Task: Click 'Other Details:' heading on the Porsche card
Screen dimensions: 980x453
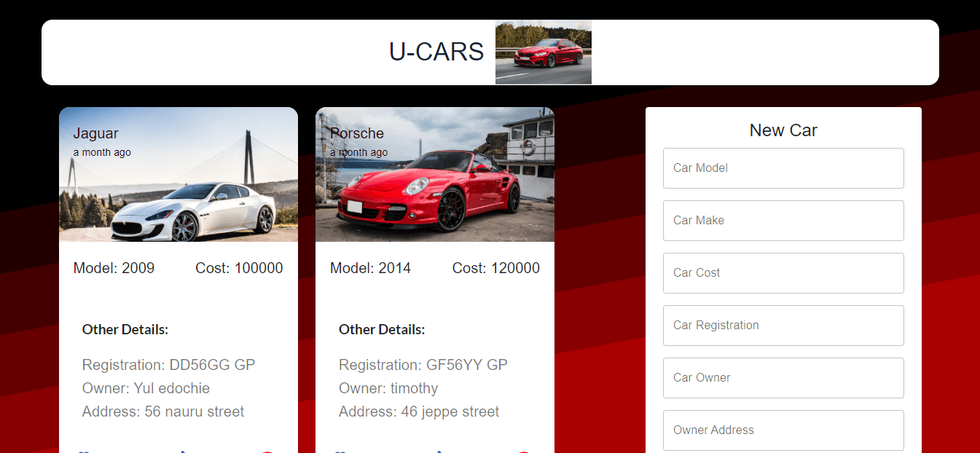Action: click(x=382, y=329)
